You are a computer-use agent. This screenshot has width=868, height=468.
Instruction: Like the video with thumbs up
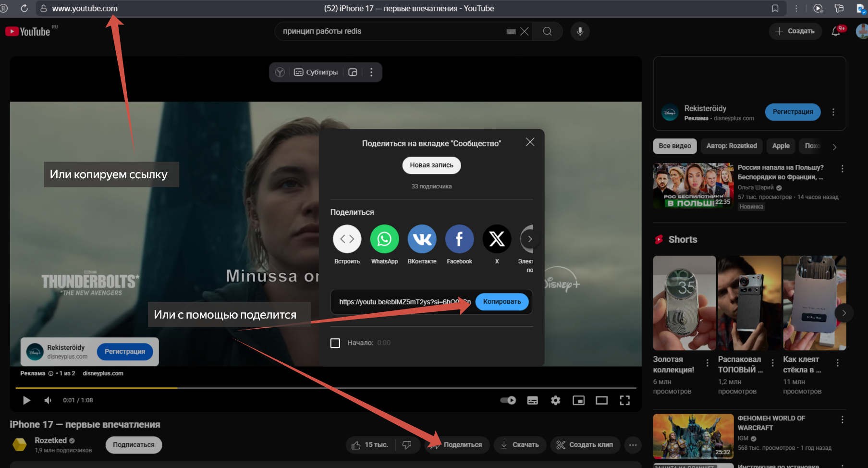pos(371,445)
